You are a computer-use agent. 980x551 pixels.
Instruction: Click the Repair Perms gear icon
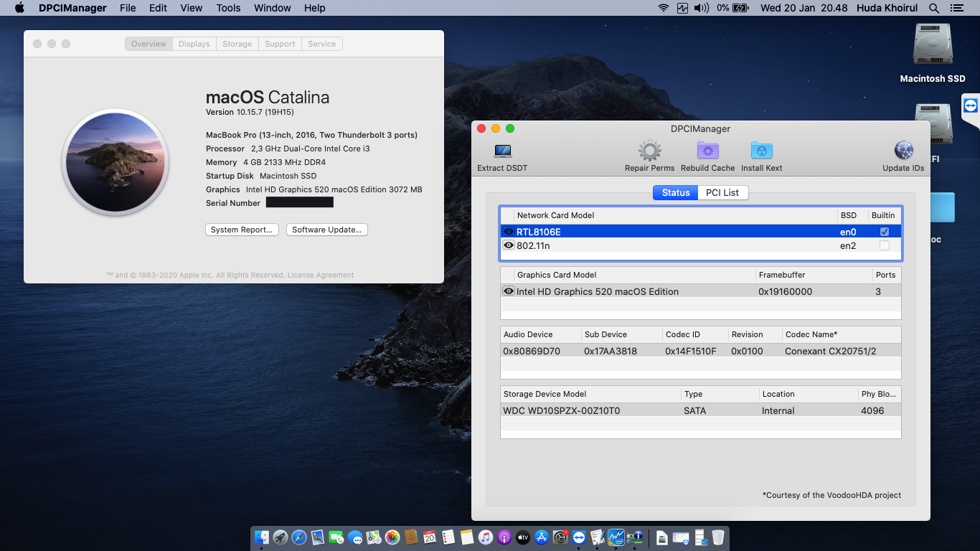point(649,151)
